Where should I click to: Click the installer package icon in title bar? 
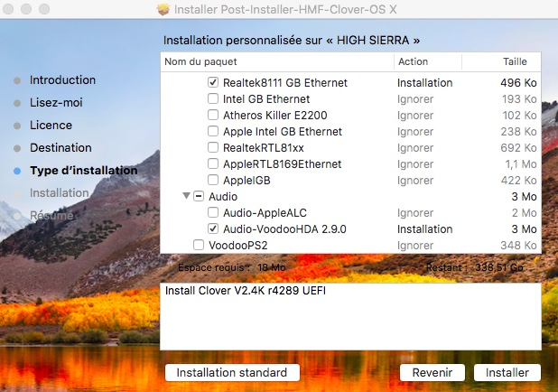pos(163,9)
